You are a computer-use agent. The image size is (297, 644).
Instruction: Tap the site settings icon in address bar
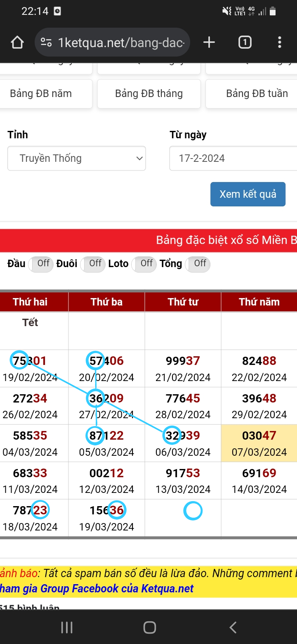click(x=46, y=42)
